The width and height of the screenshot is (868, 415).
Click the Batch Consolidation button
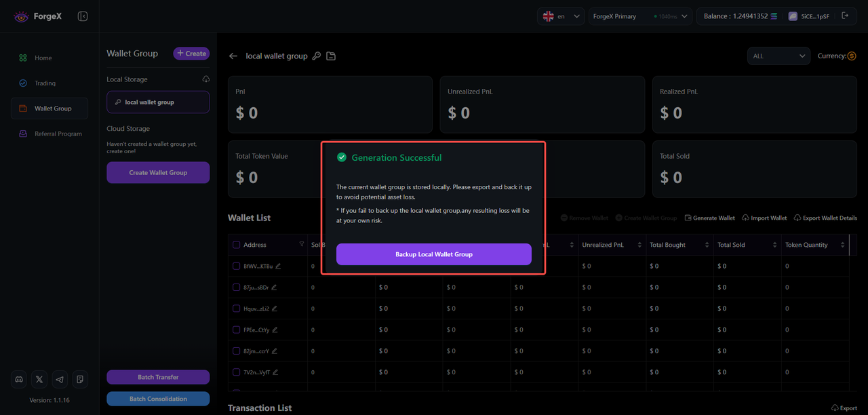(x=158, y=399)
